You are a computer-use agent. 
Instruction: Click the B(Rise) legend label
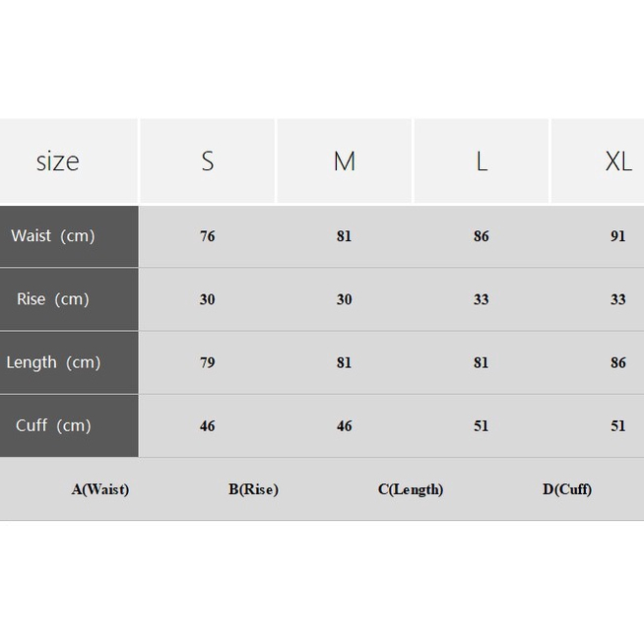click(253, 489)
